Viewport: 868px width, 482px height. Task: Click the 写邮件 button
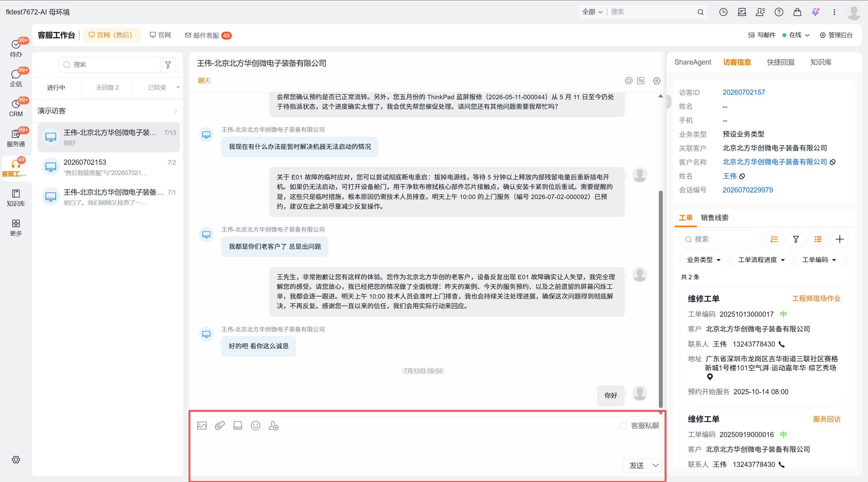[x=762, y=35]
